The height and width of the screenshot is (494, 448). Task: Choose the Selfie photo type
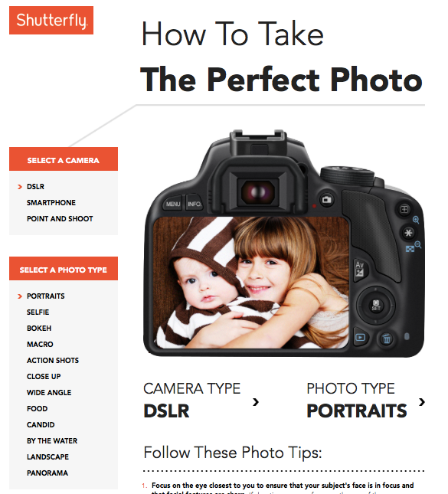pos(38,312)
